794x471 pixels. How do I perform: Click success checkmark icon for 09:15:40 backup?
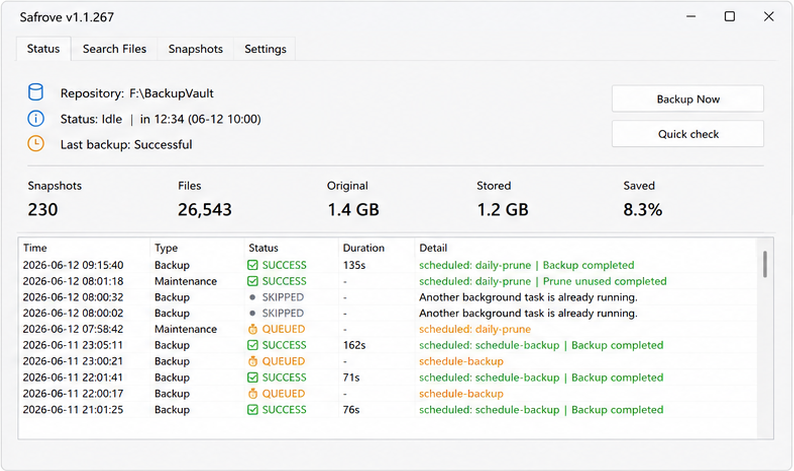coord(253,265)
